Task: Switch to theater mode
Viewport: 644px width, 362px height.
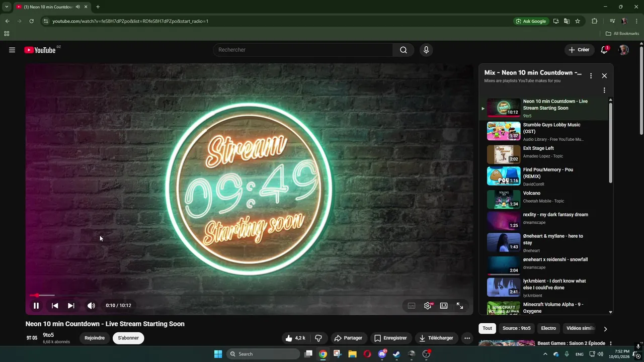Action: (444, 305)
